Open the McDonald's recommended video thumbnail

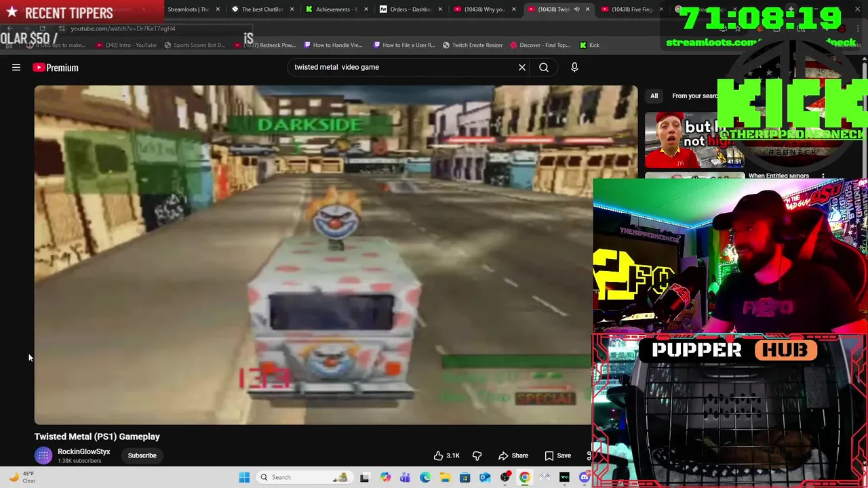pyautogui.click(x=694, y=140)
